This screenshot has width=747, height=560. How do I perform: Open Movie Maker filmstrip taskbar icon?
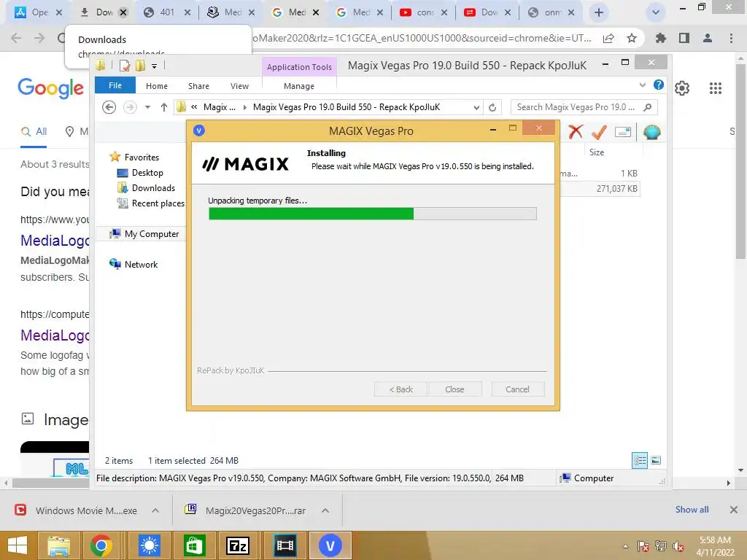285,545
